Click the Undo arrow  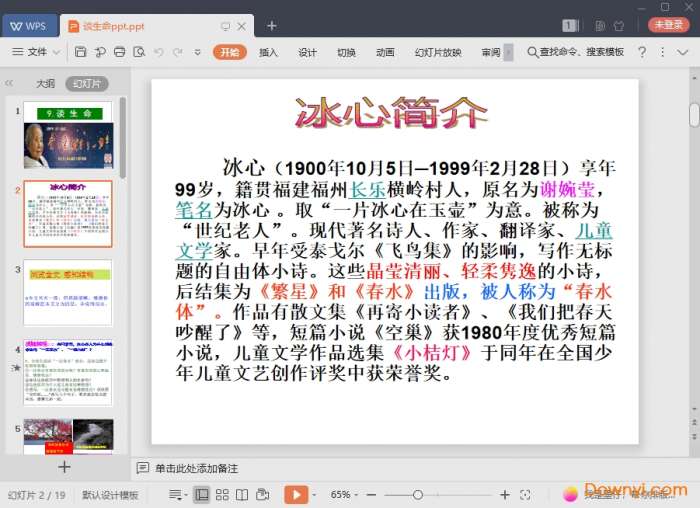tap(158, 52)
